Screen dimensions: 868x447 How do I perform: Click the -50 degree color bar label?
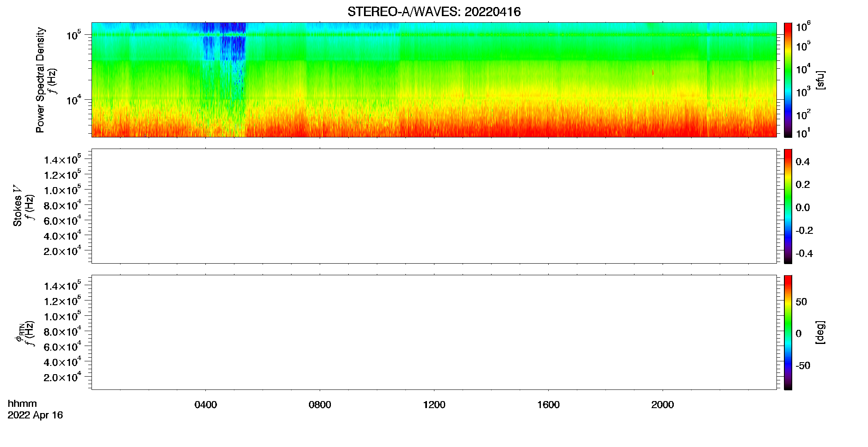803,366
